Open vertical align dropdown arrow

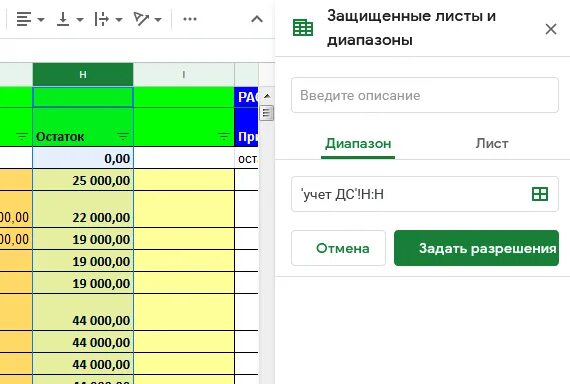tap(80, 20)
